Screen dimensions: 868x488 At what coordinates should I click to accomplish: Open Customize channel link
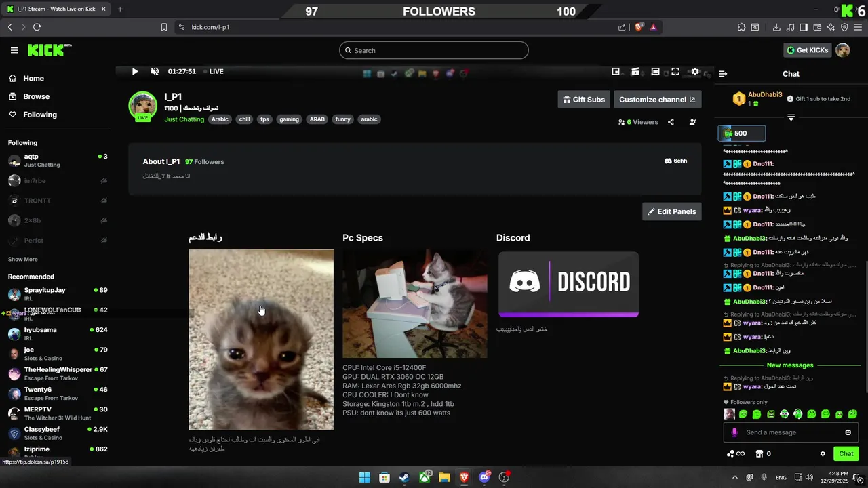[657, 99]
